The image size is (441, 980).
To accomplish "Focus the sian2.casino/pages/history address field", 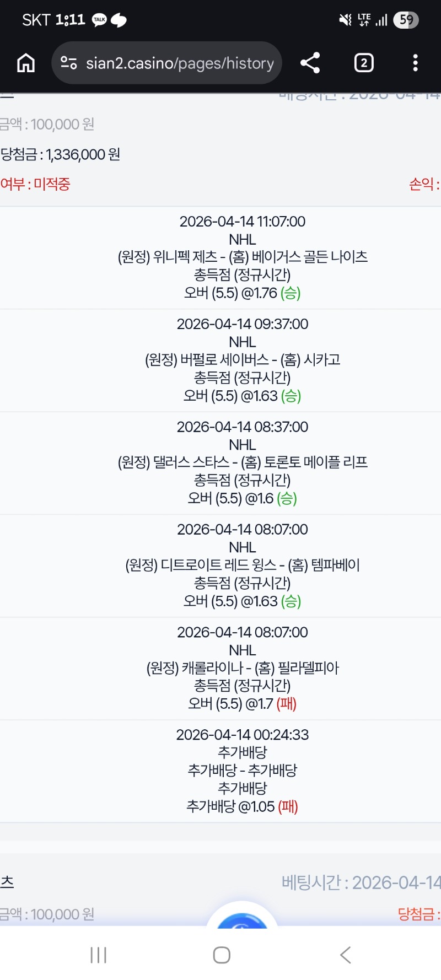I will [x=180, y=63].
